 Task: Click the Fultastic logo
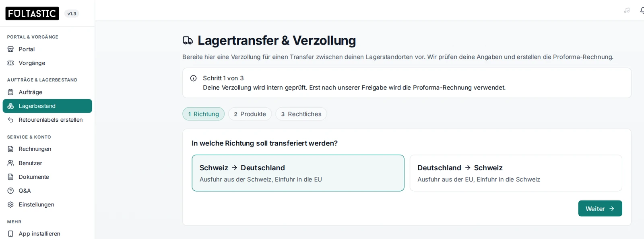[32, 13]
